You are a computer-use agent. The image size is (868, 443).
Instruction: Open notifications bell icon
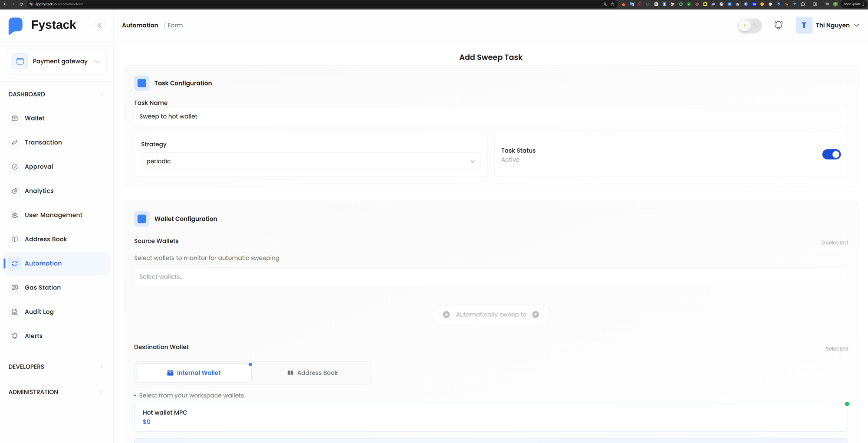[x=778, y=26]
